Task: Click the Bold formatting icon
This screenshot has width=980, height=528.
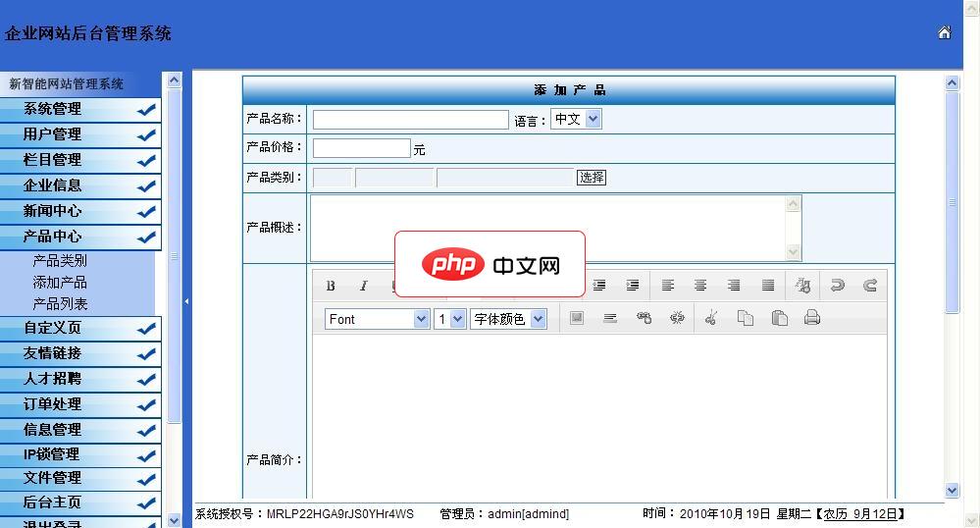Action: [x=331, y=286]
